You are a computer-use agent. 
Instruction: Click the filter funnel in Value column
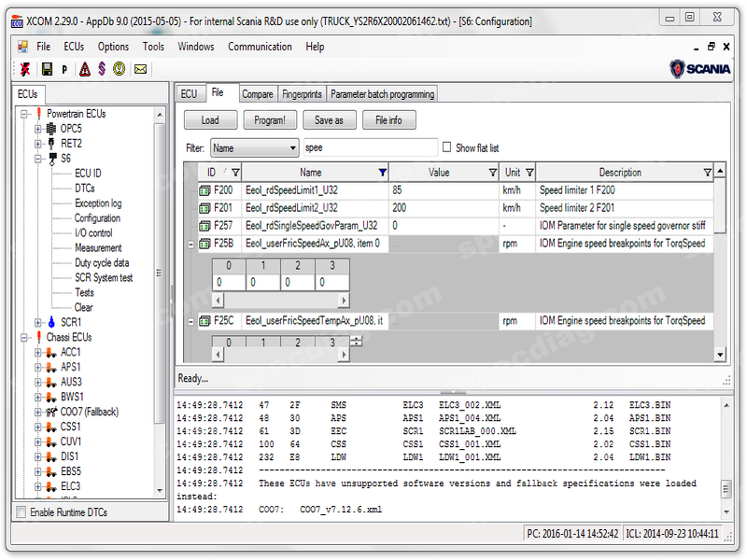pyautogui.click(x=492, y=173)
